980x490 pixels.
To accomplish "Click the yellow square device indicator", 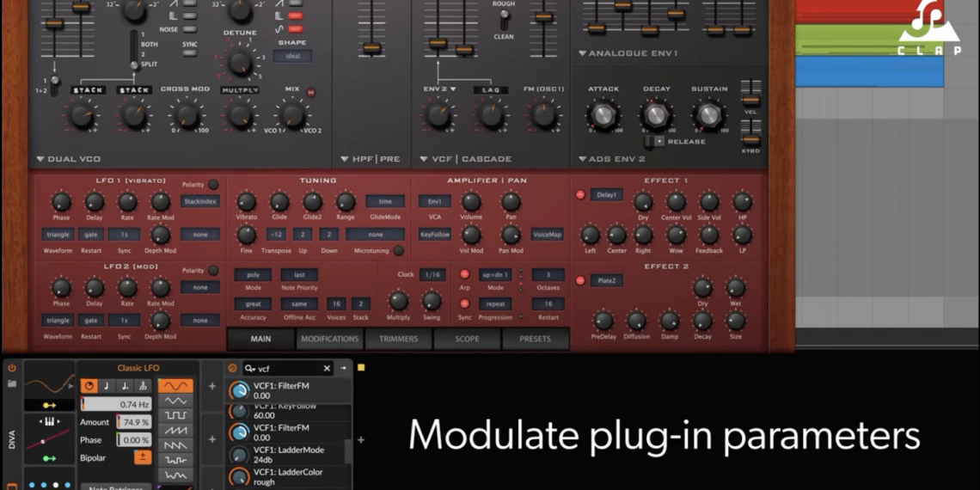I will click(x=361, y=368).
